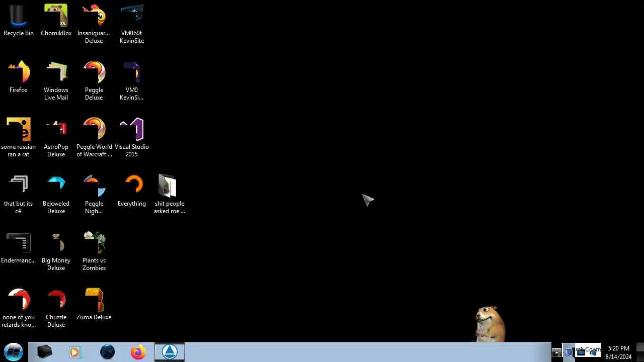Select the ChomikBox desktop shortcut
The image size is (644, 362).
[x=56, y=21]
